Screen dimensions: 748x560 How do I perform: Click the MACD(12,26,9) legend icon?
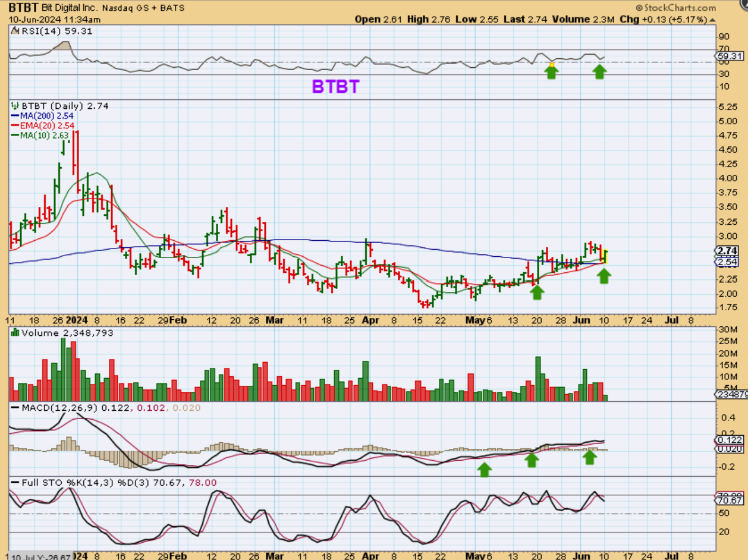[14, 408]
